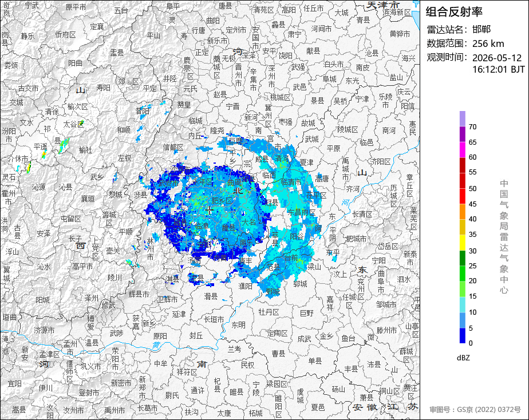Screen dimensions: 529x420
Task: Pick the dark blue 0–5 dBZ legend color
Action: 463,336
